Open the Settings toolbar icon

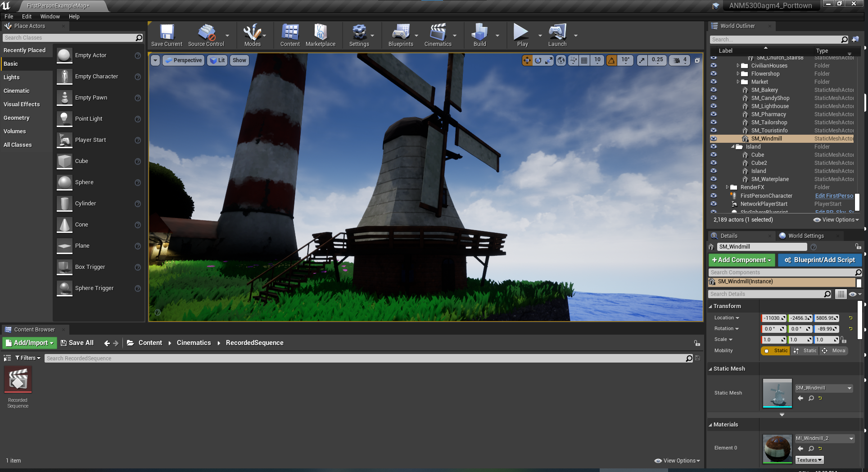tap(359, 35)
